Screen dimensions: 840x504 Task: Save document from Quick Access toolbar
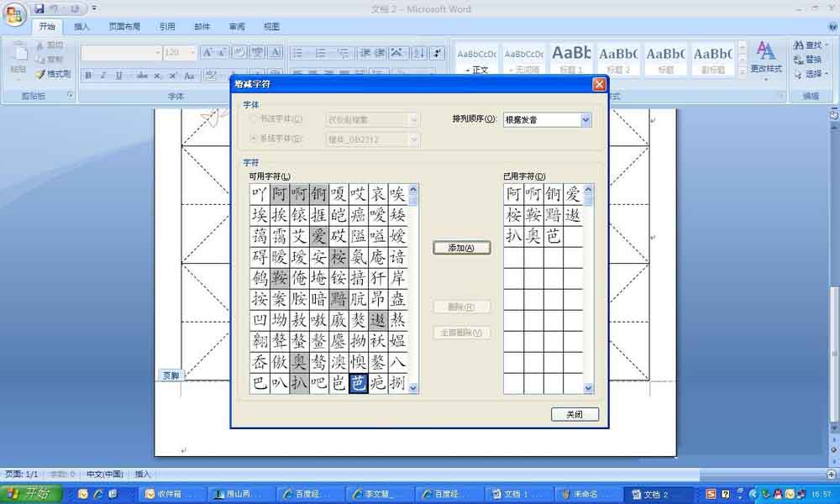(39, 8)
